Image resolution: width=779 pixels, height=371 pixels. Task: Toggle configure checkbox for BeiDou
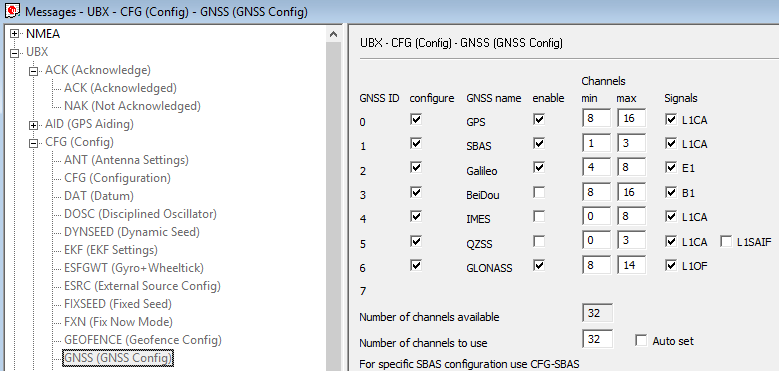[416, 192]
